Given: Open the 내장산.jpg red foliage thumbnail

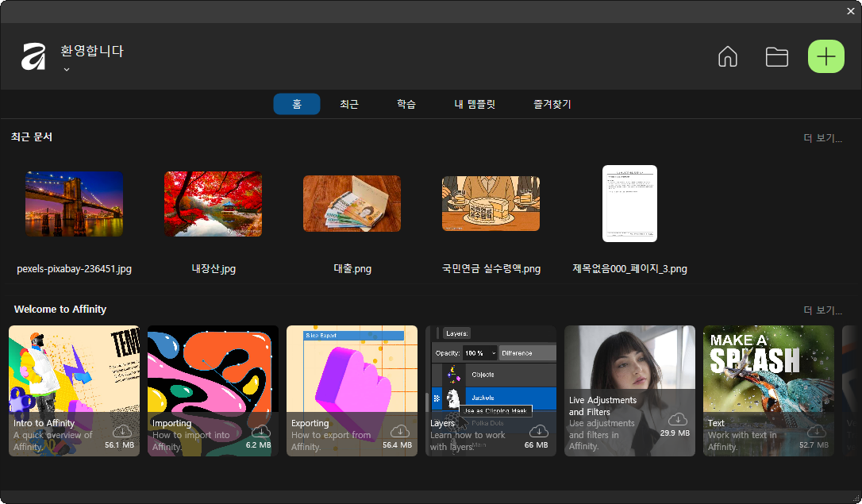Looking at the screenshot, I should [214, 204].
